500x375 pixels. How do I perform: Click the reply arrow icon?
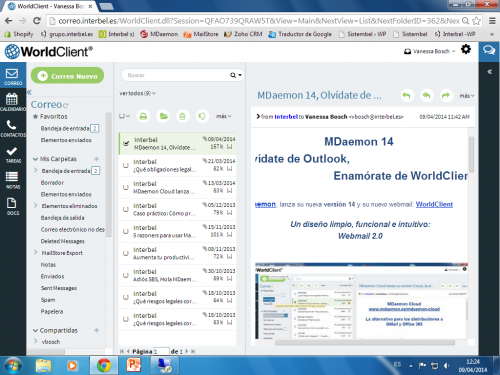coord(407,96)
